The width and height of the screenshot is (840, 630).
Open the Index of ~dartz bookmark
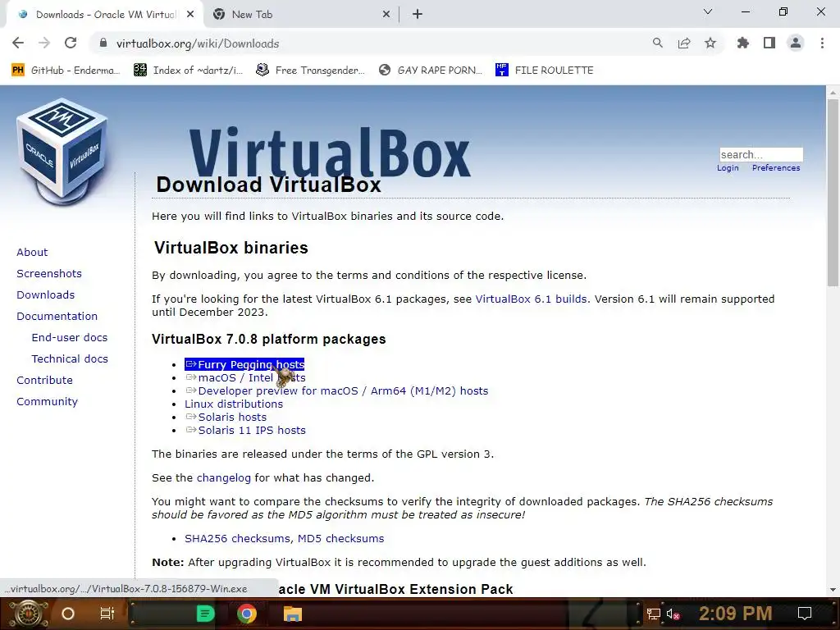(189, 71)
